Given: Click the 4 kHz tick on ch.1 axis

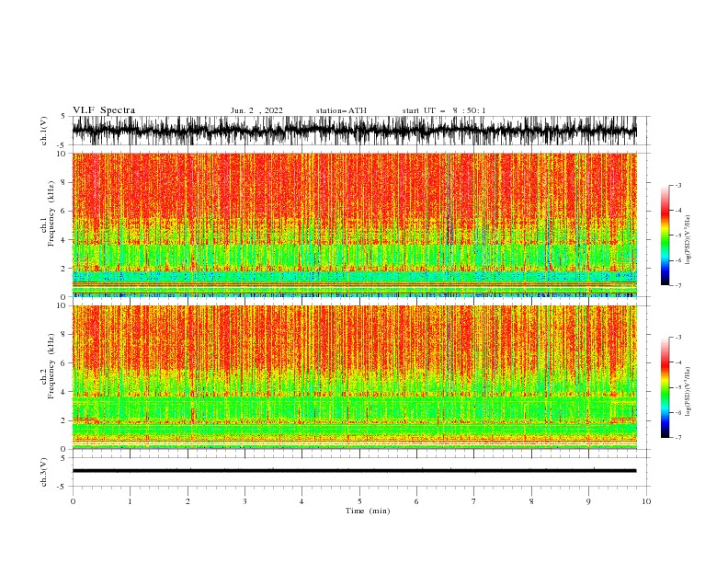Looking at the screenshot, I should (x=63, y=240).
